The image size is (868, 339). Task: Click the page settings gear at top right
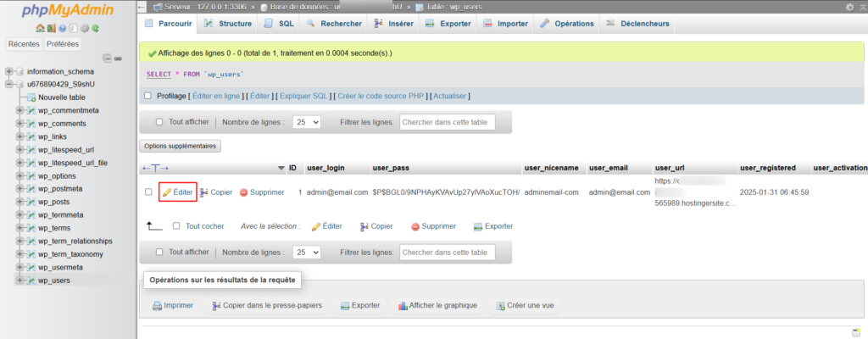(849, 7)
